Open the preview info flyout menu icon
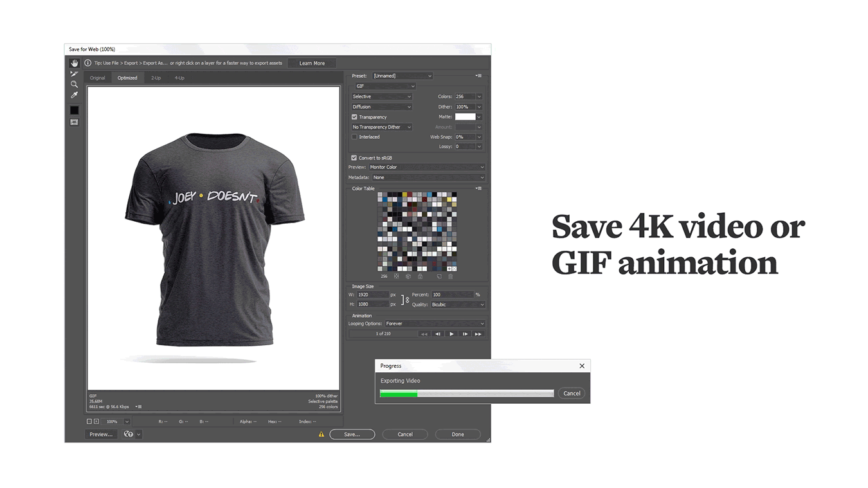The height and width of the screenshot is (488, 868). (139, 406)
